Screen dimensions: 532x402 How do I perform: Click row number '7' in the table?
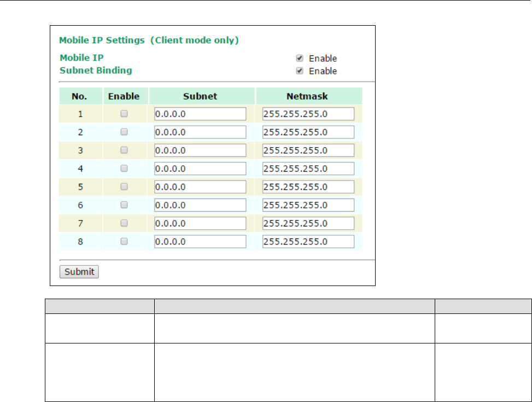click(x=80, y=223)
